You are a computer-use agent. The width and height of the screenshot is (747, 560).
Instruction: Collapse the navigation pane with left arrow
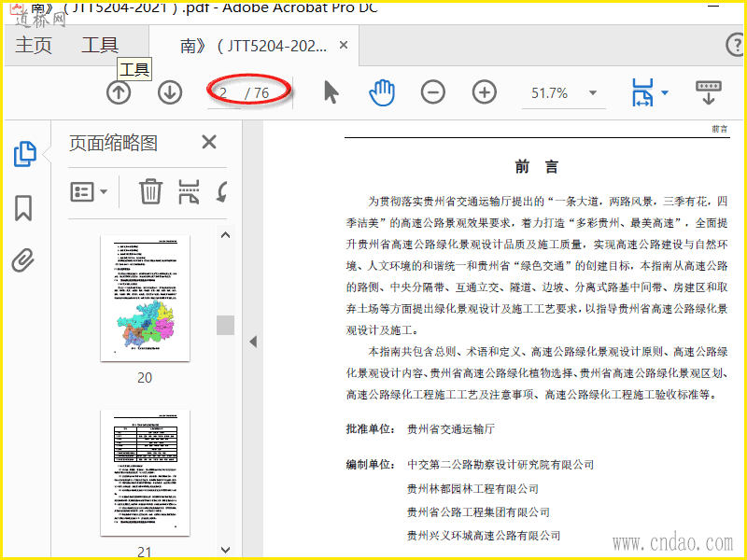pos(253,341)
